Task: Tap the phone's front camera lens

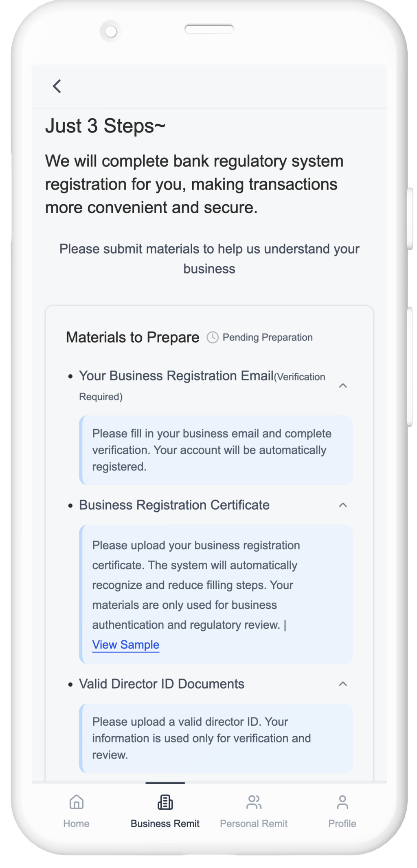Action: click(x=111, y=31)
